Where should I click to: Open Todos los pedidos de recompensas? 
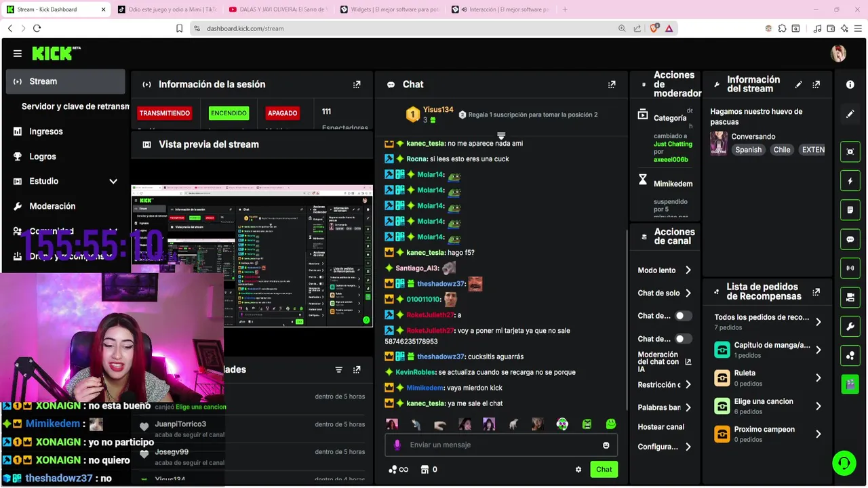(x=768, y=322)
